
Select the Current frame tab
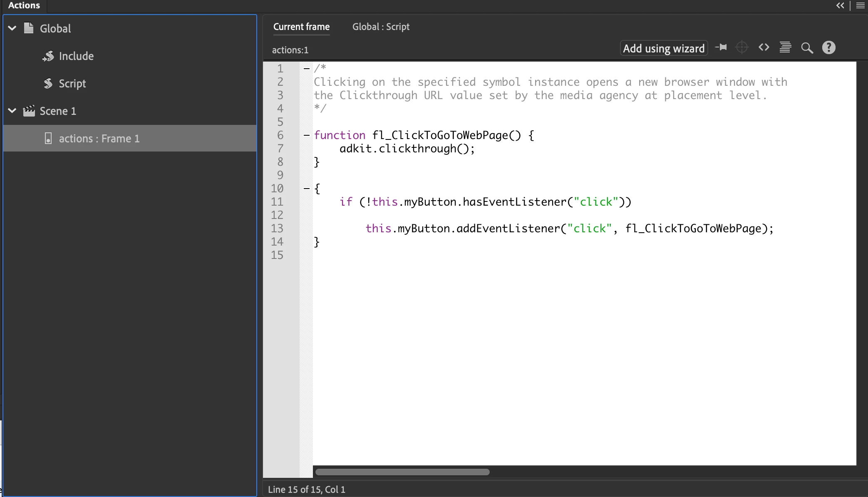pyautogui.click(x=301, y=27)
